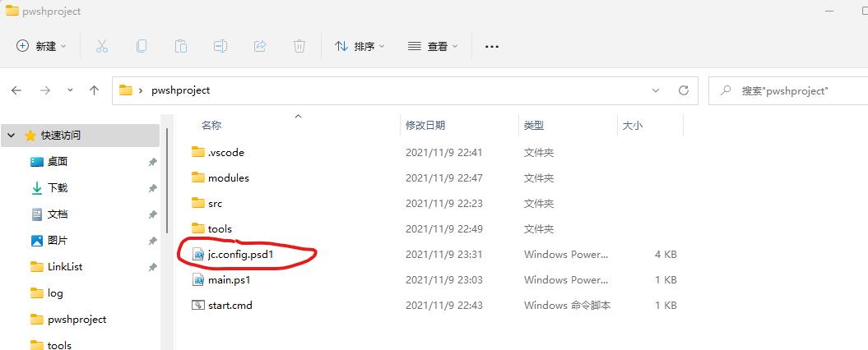The width and height of the screenshot is (868, 350).
Task: Click the main.ps1 PowerShell file icon
Action: [x=197, y=280]
